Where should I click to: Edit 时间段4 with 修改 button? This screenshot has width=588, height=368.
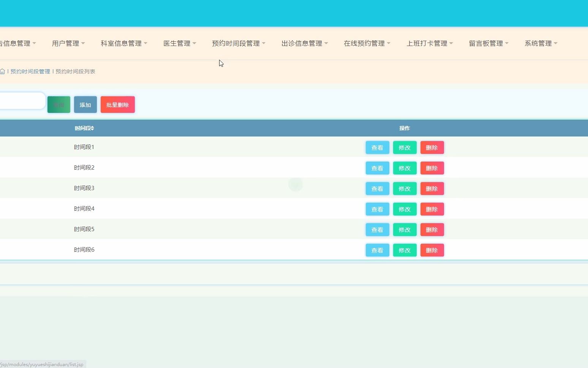(405, 209)
